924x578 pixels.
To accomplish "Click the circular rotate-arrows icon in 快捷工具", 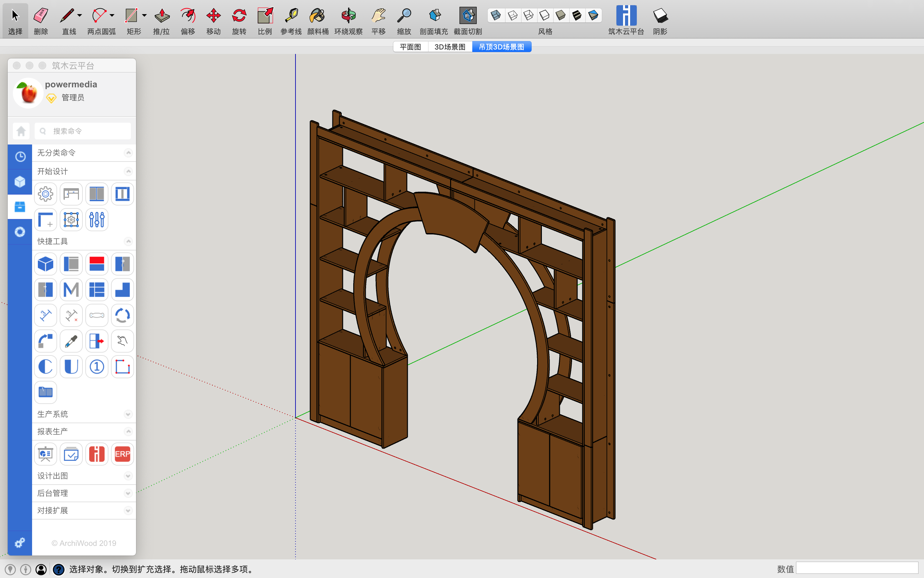I will [122, 315].
